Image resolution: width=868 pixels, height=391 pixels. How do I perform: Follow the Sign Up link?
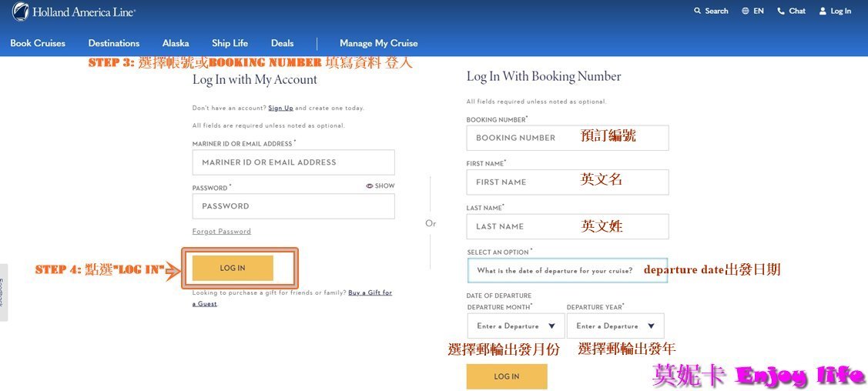pyautogui.click(x=280, y=109)
